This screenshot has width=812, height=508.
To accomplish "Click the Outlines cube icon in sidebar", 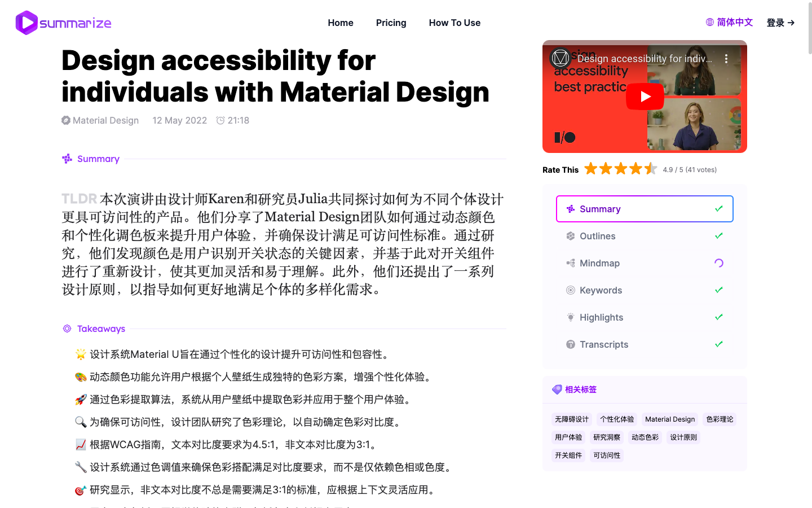I will (571, 236).
